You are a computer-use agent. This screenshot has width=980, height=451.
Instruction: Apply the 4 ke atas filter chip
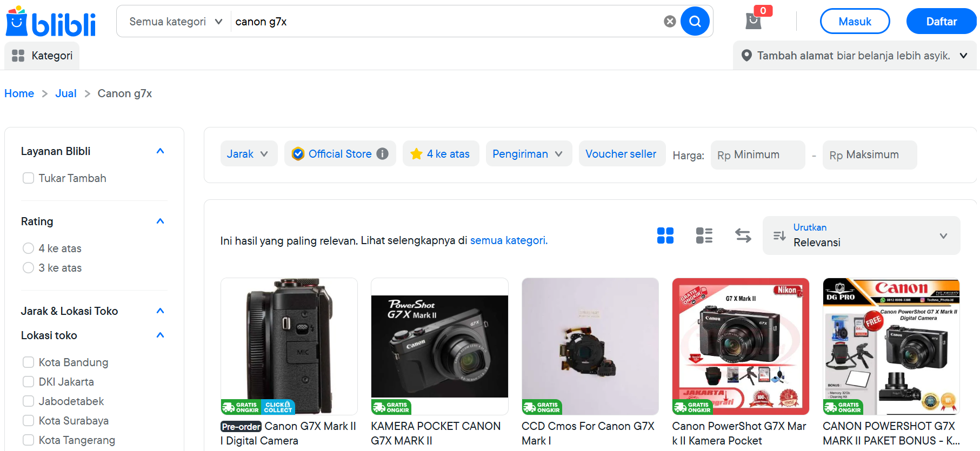coord(441,154)
